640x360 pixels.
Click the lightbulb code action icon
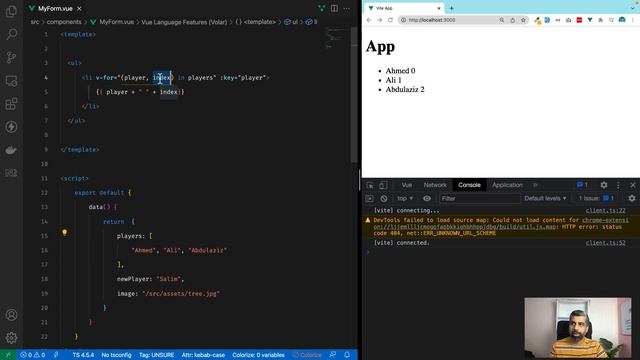tap(64, 233)
